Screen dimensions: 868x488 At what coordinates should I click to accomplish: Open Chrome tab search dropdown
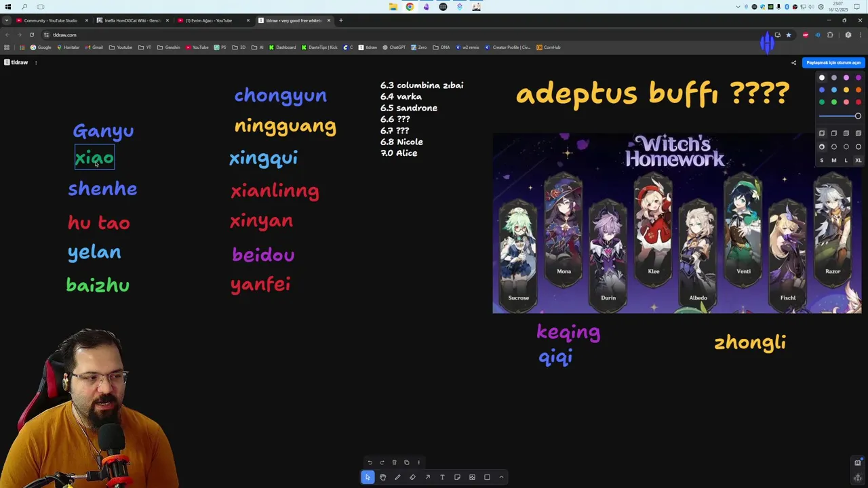coord(6,20)
